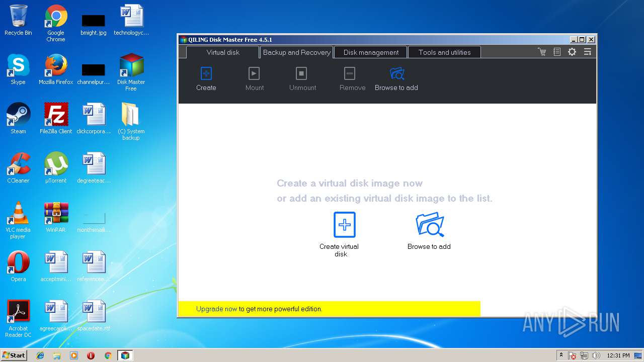The height and width of the screenshot is (362, 644).
Task: Select the referencee... Word document
Action: pos(94,267)
